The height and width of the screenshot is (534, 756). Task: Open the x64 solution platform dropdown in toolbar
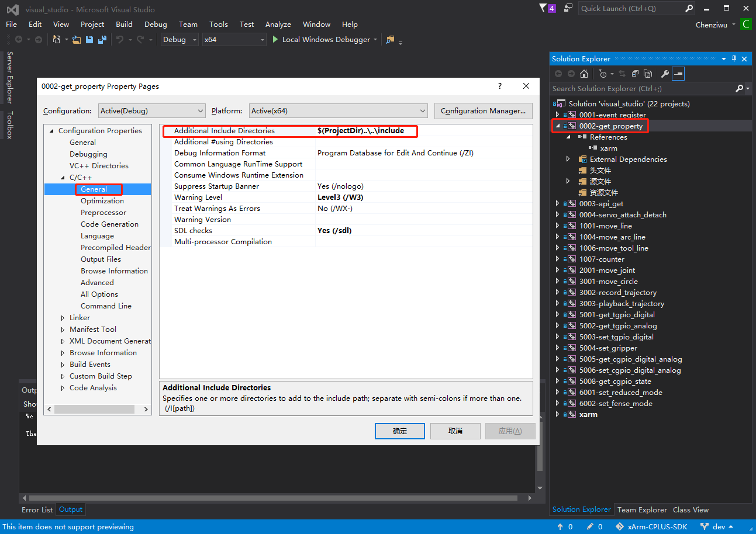click(234, 40)
